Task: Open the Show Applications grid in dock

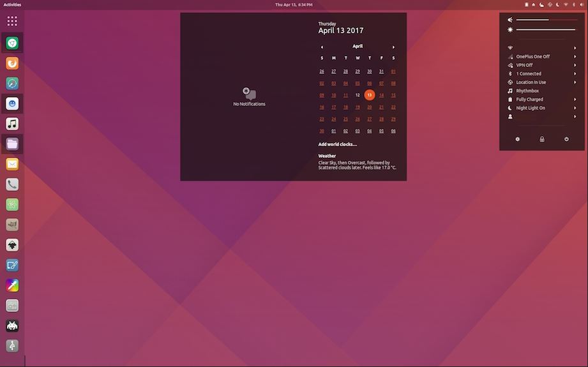Action: (12, 21)
